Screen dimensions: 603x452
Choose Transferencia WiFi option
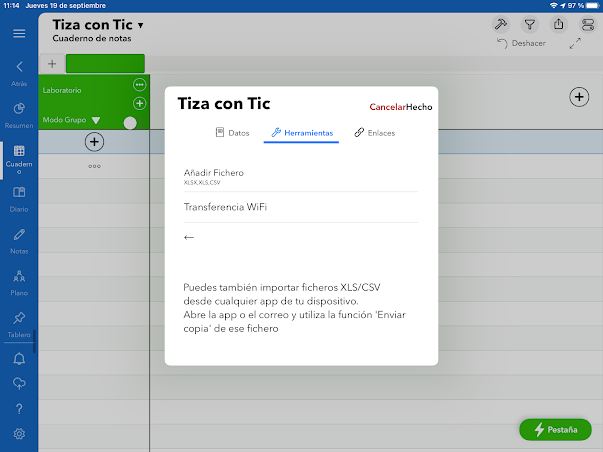point(301,207)
